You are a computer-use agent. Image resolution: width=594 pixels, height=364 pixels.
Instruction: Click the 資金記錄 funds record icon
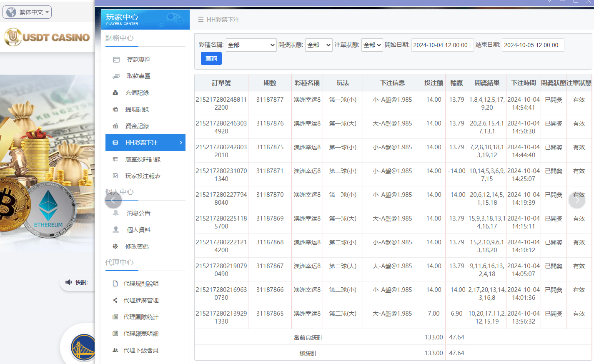115,126
